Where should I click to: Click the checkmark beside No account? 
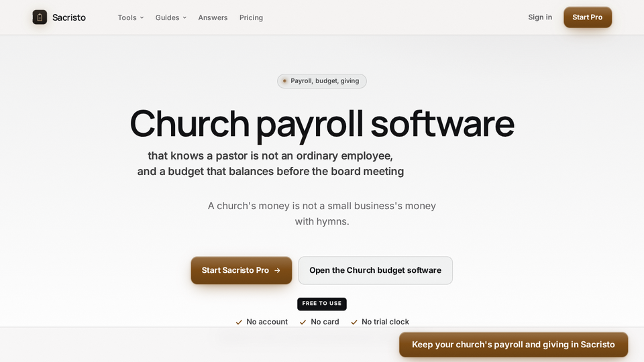239,322
